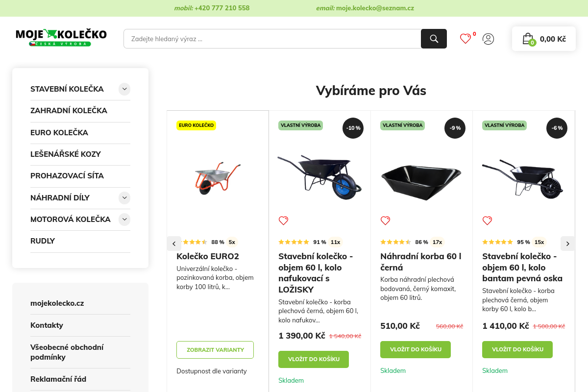This screenshot has width=588, height=392.
Task: Favorite the Stavební kolečko s ložisky product
Action: [283, 221]
